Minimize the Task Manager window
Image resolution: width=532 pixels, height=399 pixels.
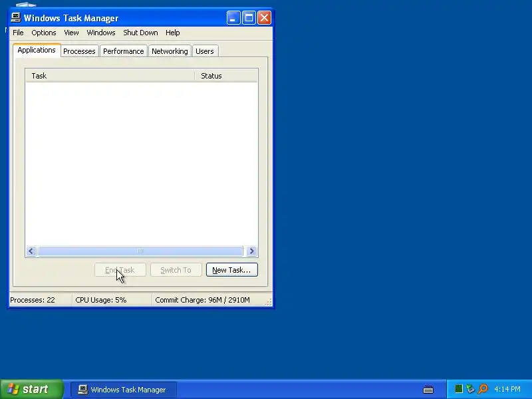coord(233,18)
